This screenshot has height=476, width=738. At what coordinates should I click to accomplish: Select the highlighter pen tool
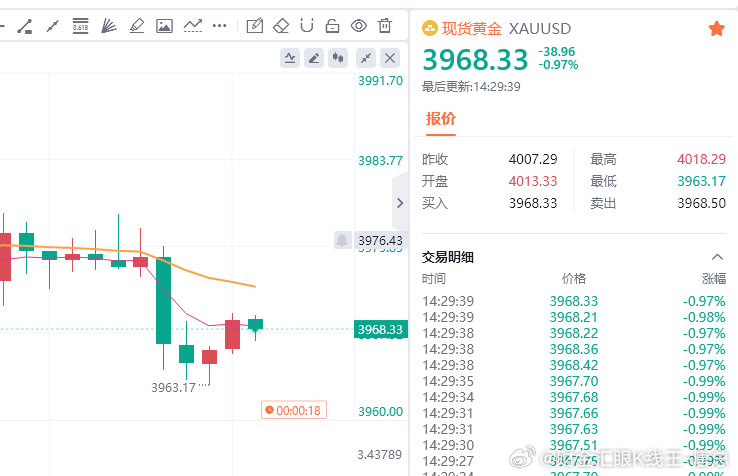click(x=136, y=26)
